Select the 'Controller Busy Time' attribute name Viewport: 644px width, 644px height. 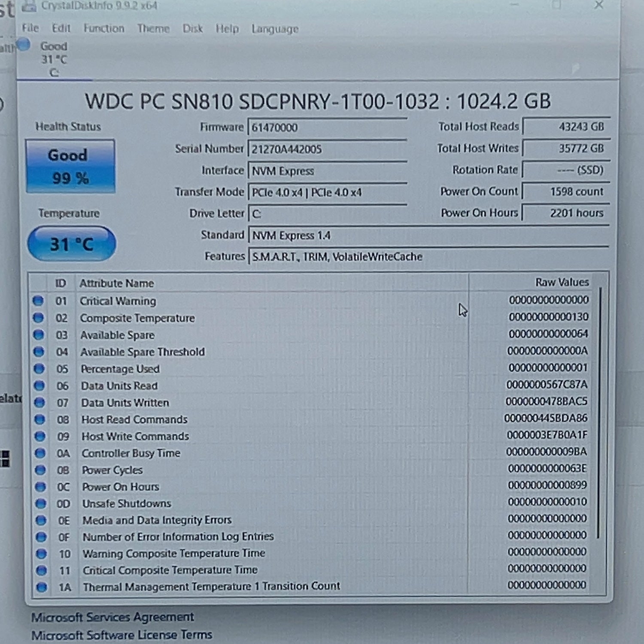click(x=131, y=453)
